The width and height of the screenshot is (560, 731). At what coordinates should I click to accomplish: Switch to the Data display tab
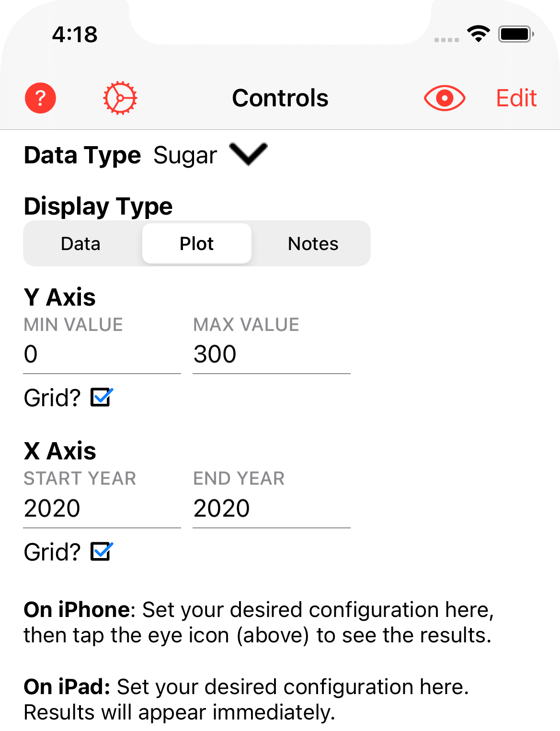click(x=80, y=244)
